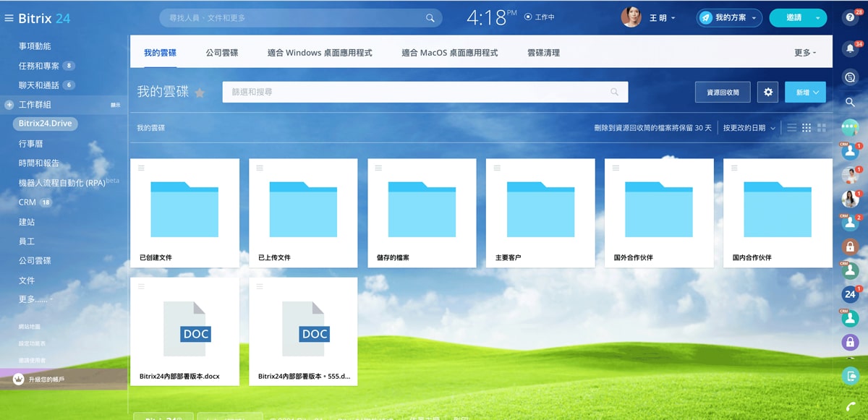Click the magnifier icon in the top search bar
The height and width of the screenshot is (420, 868).
(430, 18)
